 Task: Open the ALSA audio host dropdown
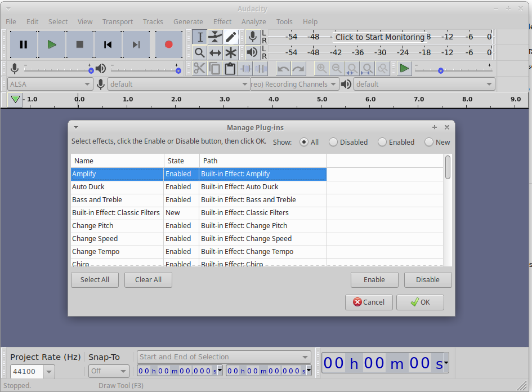point(50,84)
